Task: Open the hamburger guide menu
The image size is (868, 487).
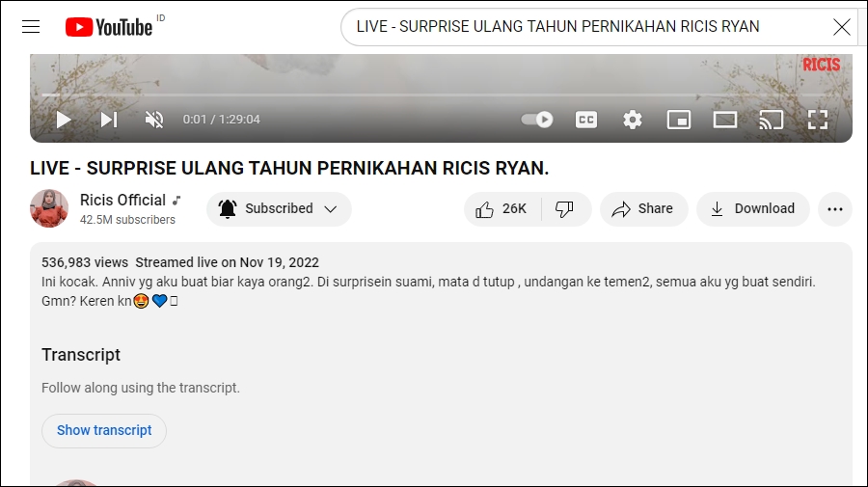Action: coord(31,27)
